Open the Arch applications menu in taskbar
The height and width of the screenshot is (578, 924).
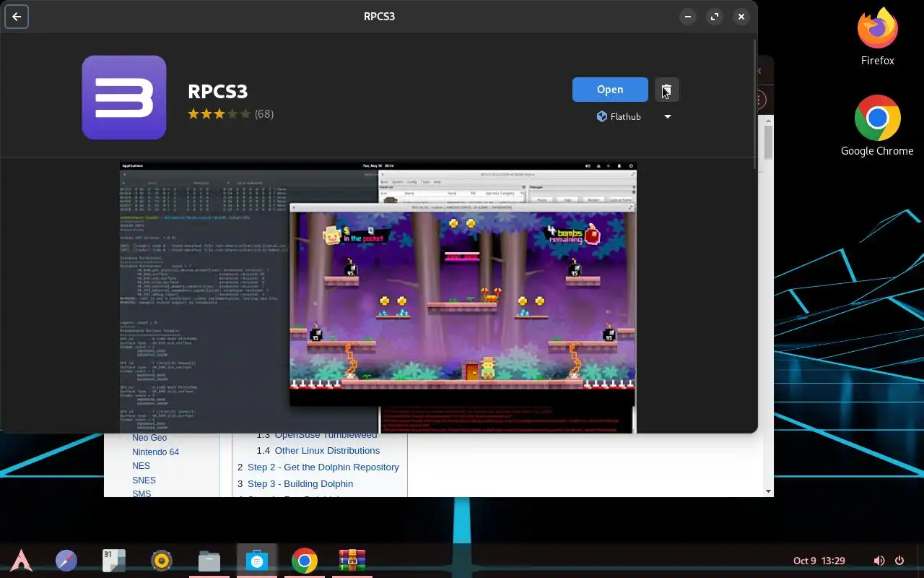pyautogui.click(x=21, y=560)
